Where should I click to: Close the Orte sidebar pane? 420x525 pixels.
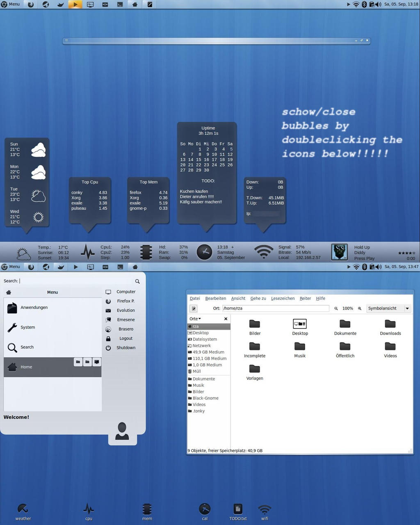click(x=226, y=319)
